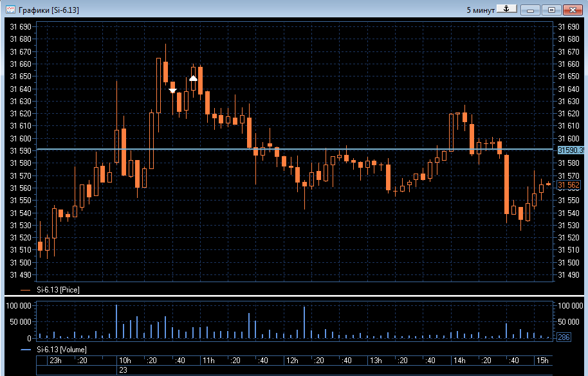The height and width of the screenshot is (376, 588).
Task: Click the orange price legend color line
Action: click(x=26, y=290)
